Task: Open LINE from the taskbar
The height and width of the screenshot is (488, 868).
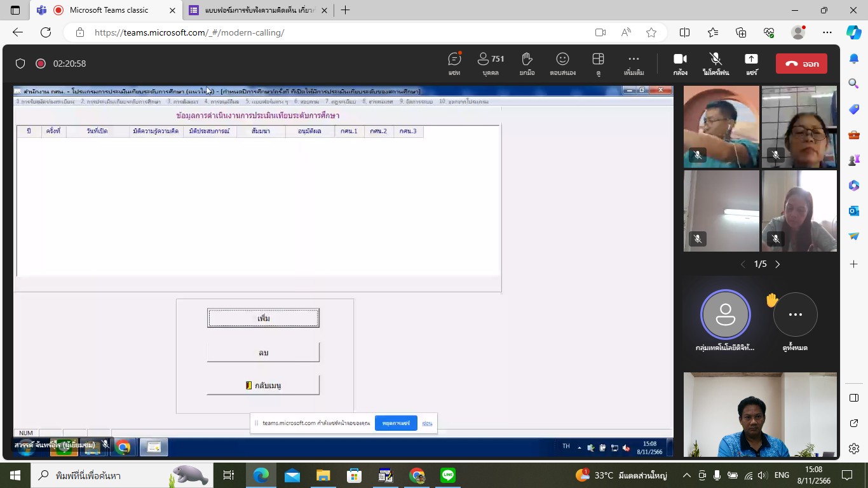Action: (448, 475)
